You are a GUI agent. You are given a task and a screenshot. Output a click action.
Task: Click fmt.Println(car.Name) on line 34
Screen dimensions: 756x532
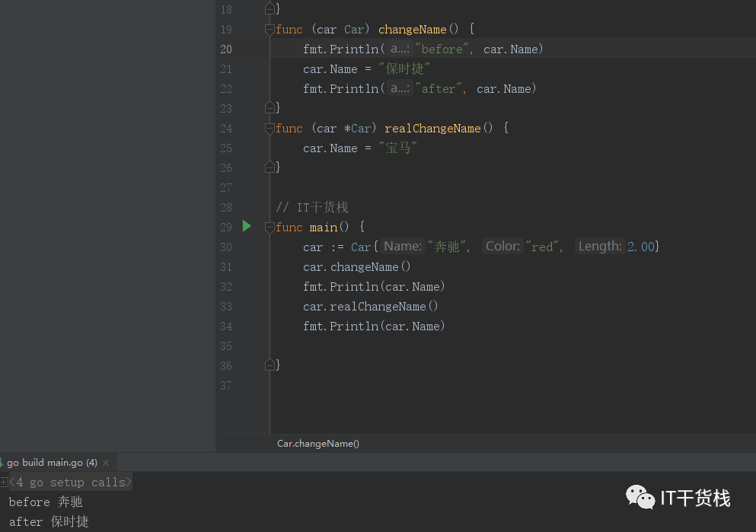(x=374, y=327)
